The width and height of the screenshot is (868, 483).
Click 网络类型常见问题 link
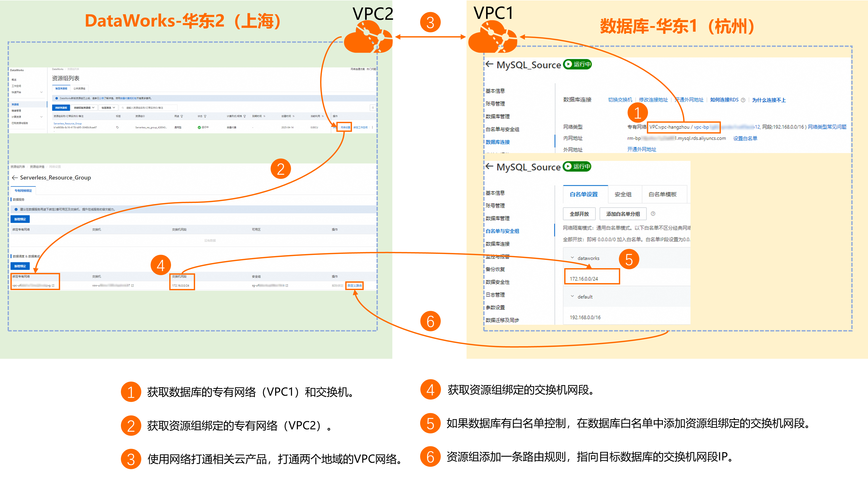tap(827, 127)
